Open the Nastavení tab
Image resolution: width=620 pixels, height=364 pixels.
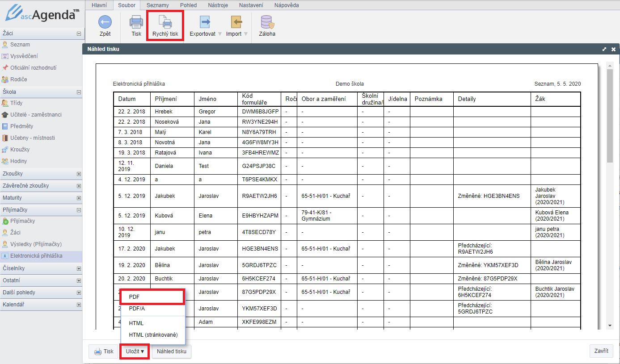click(251, 5)
